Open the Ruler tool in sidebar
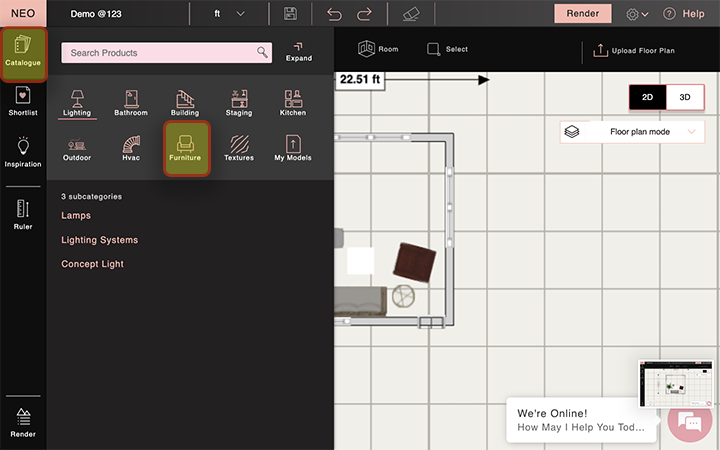720x450 pixels. pos(23,214)
